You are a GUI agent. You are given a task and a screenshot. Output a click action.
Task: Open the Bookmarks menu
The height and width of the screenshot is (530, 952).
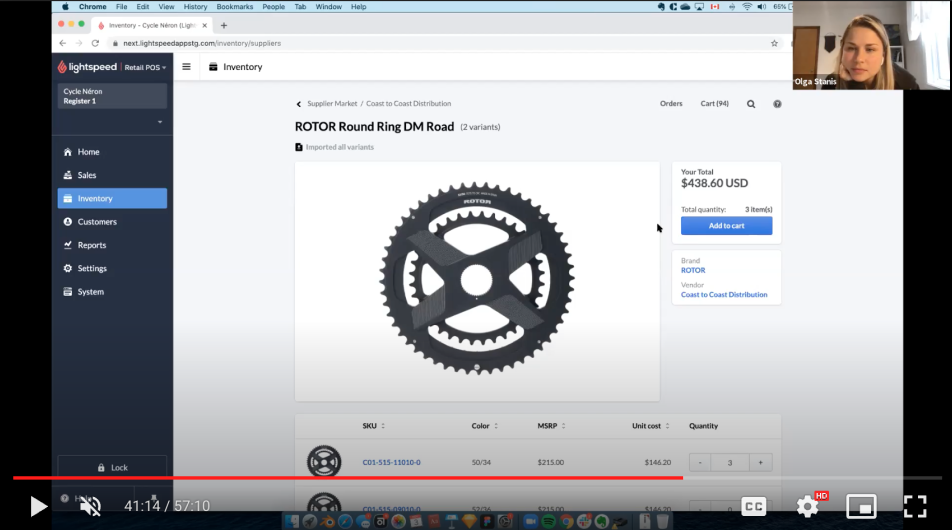[x=235, y=7]
